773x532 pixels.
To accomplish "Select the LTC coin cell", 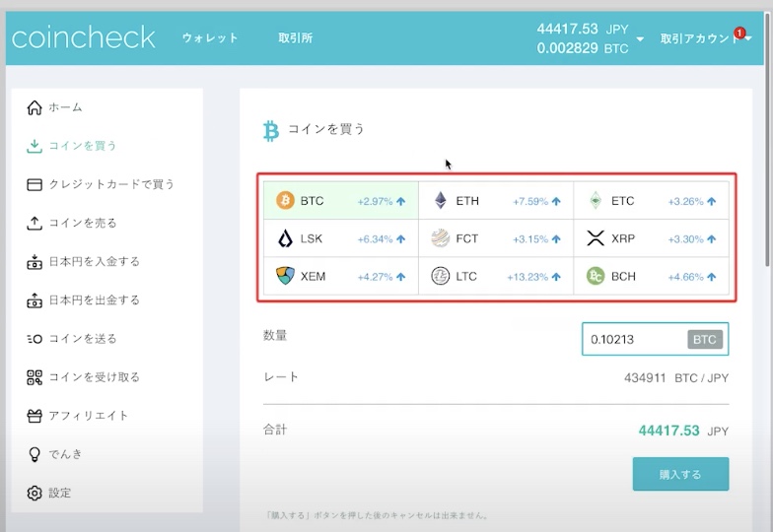I will click(496, 276).
